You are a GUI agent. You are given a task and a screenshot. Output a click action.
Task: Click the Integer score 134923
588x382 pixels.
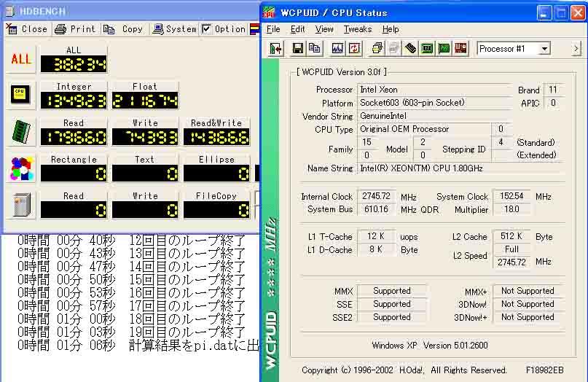coord(74,101)
